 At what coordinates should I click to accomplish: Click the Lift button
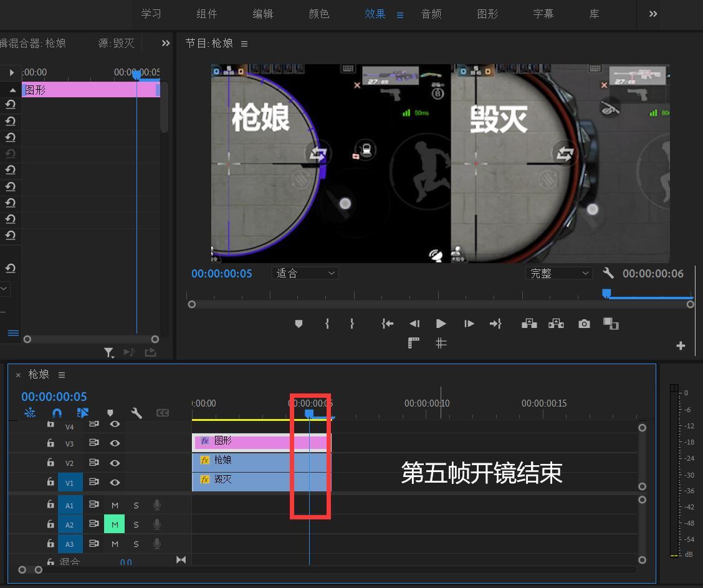point(529,324)
